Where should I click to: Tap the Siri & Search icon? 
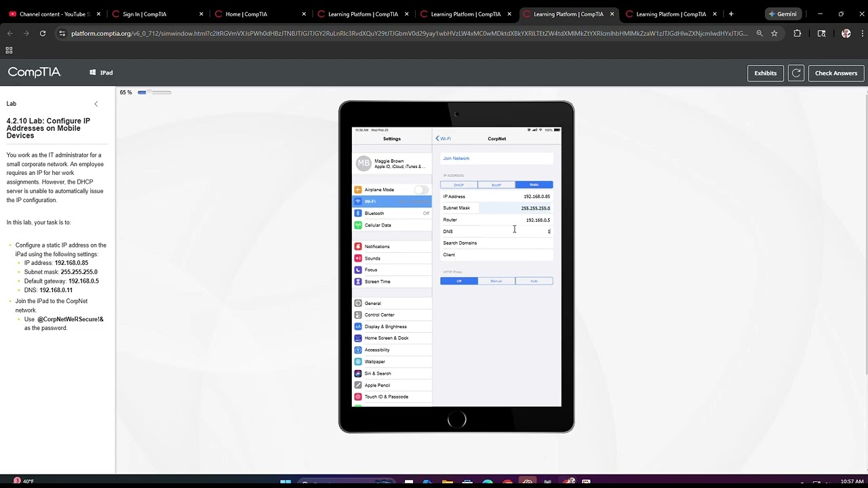(x=358, y=373)
